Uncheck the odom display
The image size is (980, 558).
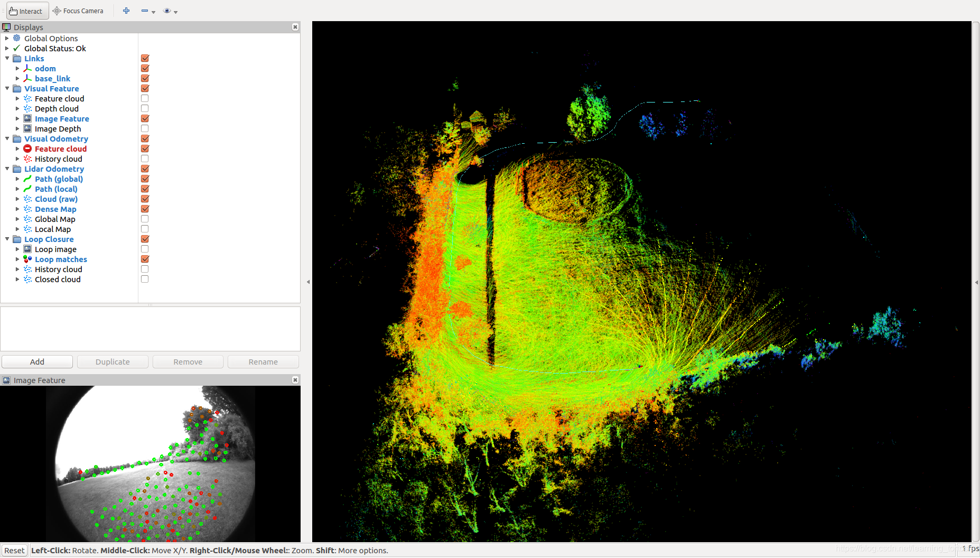click(145, 68)
